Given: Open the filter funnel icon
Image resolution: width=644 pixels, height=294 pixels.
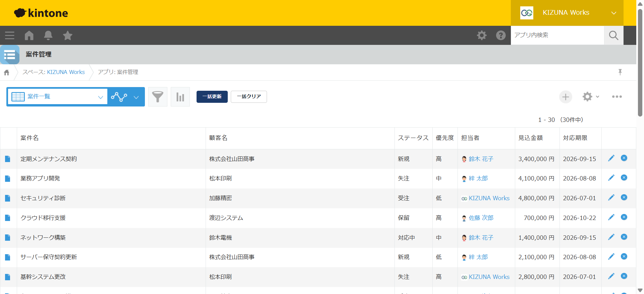Looking at the screenshot, I should pyautogui.click(x=158, y=97).
